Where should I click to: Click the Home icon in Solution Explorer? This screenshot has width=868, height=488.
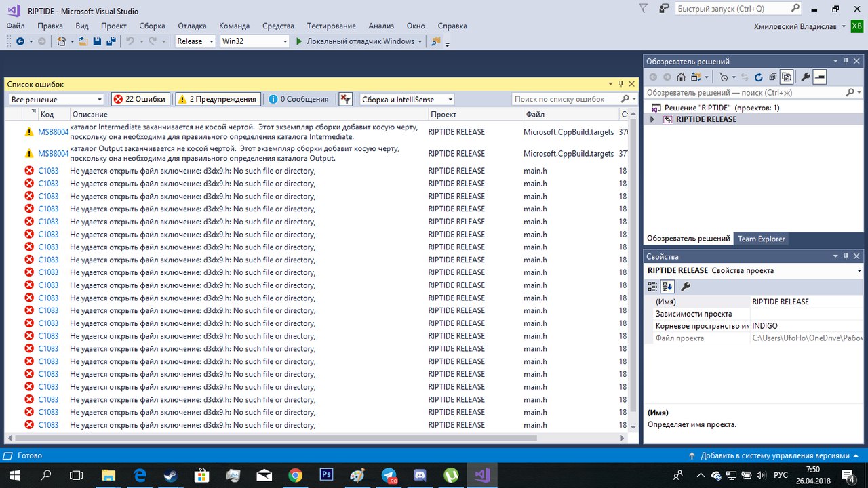coord(681,77)
